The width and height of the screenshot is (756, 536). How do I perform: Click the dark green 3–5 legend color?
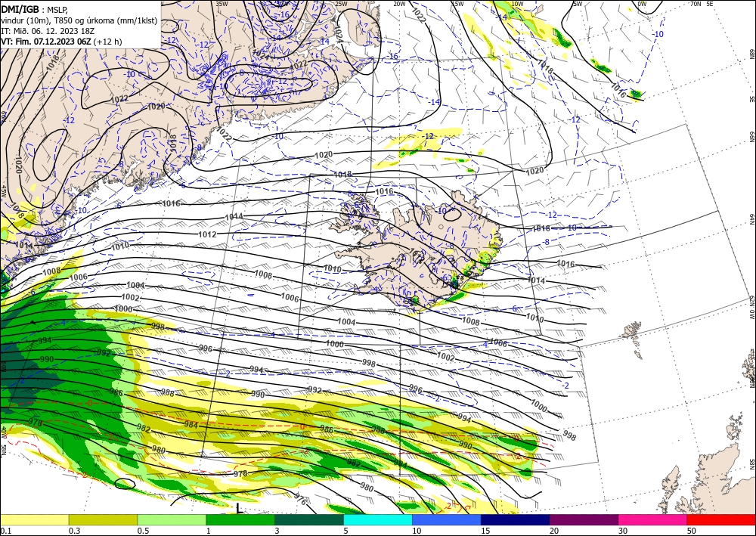tap(309, 519)
